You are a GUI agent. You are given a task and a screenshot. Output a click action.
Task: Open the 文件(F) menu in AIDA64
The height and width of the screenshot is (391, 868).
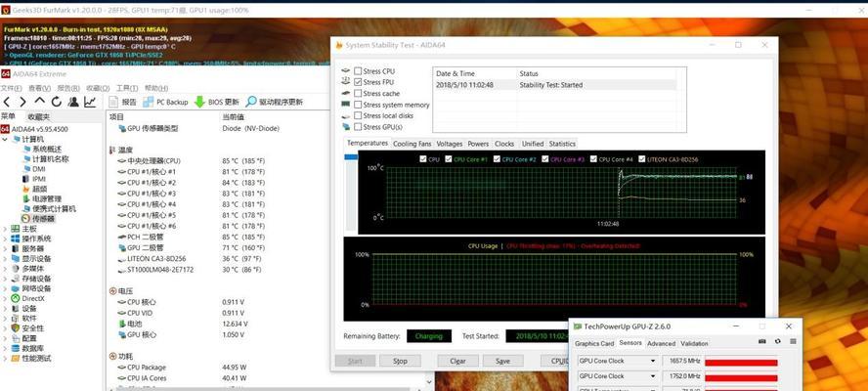click(x=11, y=88)
